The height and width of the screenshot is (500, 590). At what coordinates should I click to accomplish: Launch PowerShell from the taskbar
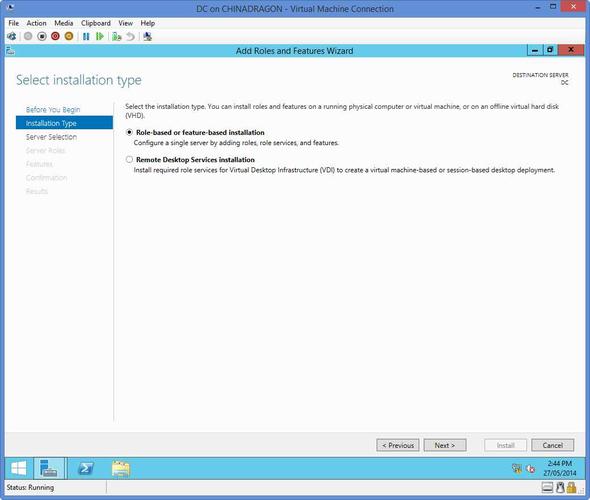point(85,468)
